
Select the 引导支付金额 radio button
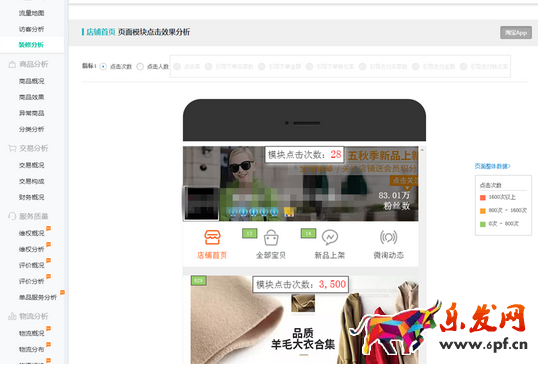(x=416, y=67)
